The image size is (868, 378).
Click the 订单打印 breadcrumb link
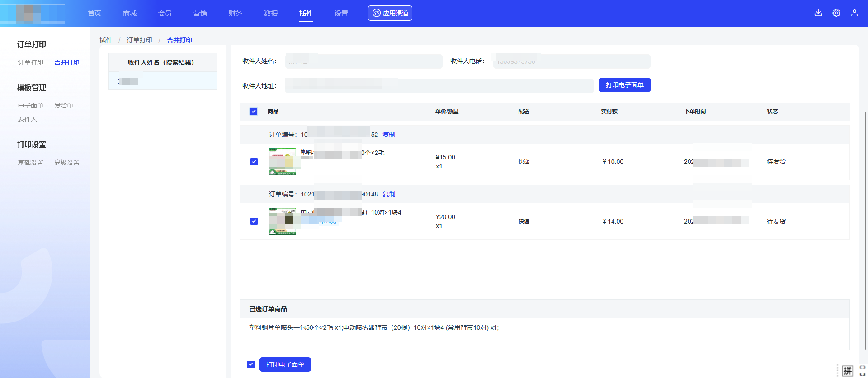[139, 40]
